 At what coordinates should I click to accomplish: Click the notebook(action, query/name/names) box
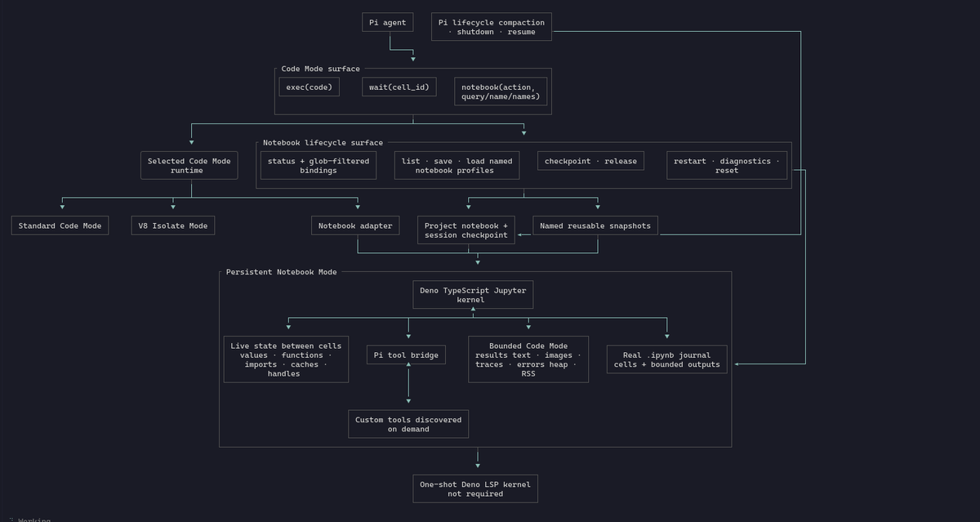pyautogui.click(x=501, y=91)
